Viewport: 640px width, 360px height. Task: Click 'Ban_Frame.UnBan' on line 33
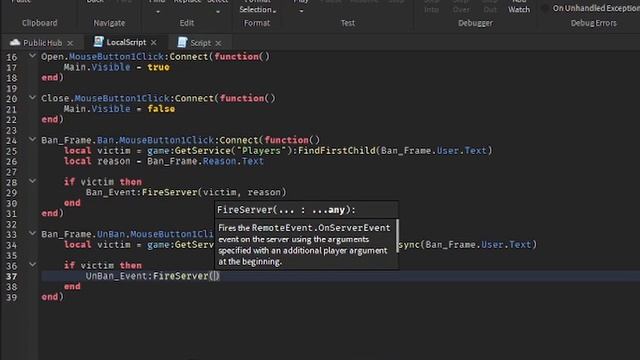83,234
